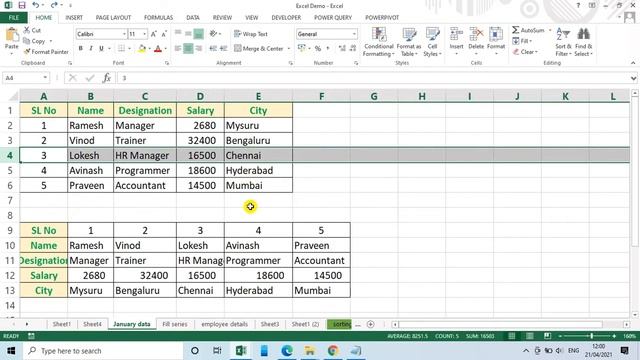Viewport: 640px width, 360px height.
Task: Click the AutoSum sigma icon
Action: coord(516,30)
